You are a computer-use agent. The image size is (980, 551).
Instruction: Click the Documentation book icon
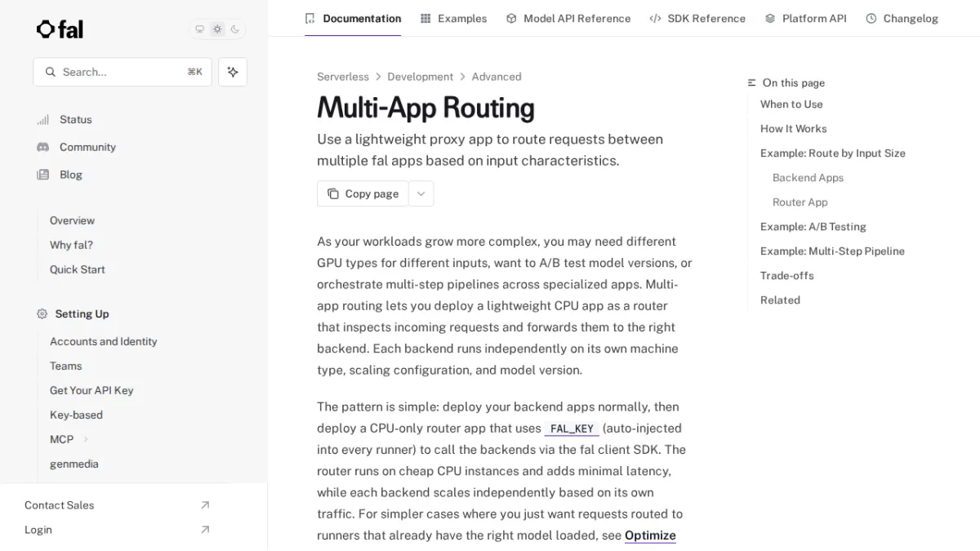(x=310, y=18)
